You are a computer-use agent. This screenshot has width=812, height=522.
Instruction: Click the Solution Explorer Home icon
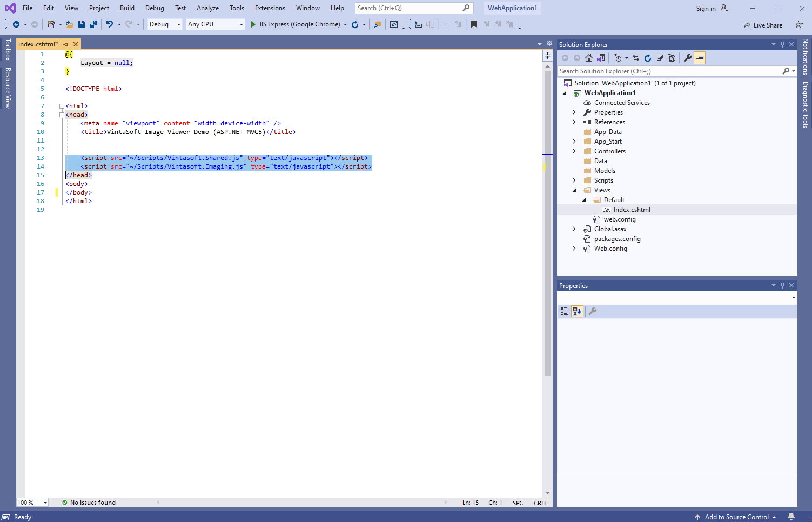point(589,58)
